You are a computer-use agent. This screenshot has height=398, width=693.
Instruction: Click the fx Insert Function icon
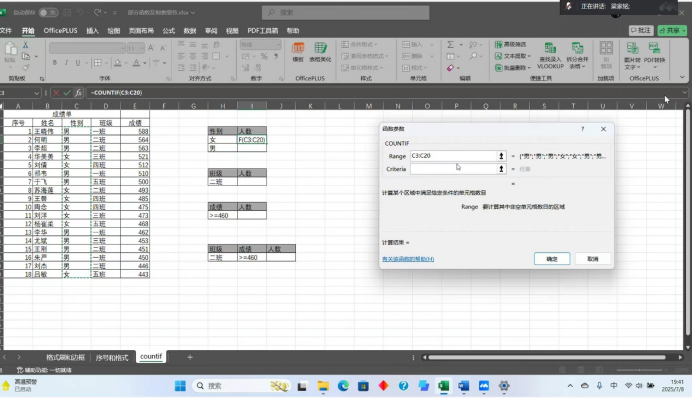click(78, 93)
